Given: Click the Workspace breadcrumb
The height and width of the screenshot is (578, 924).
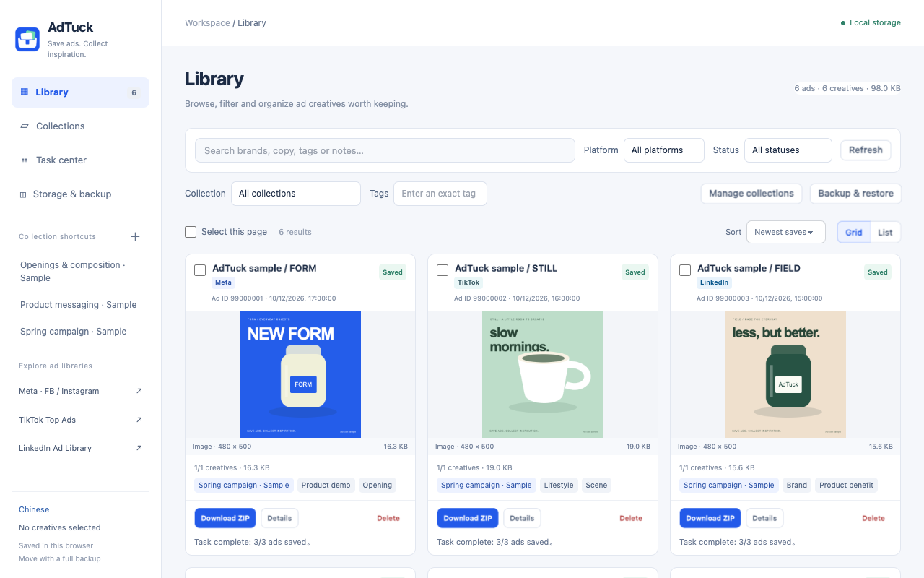Looking at the screenshot, I should tap(207, 23).
